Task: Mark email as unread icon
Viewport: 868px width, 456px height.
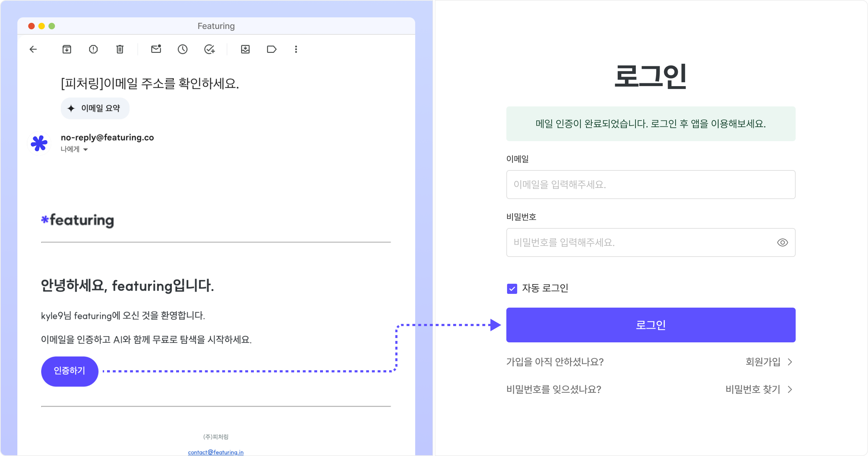Action: click(x=156, y=49)
